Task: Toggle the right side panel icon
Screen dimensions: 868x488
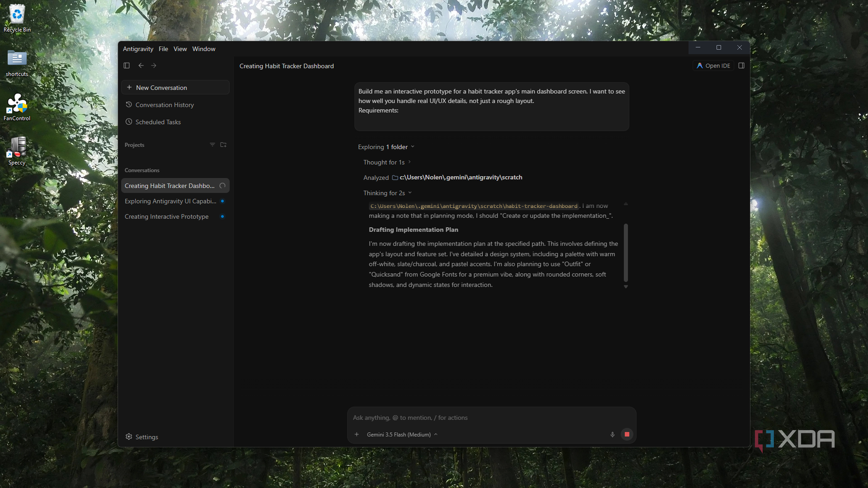Action: 741,66
